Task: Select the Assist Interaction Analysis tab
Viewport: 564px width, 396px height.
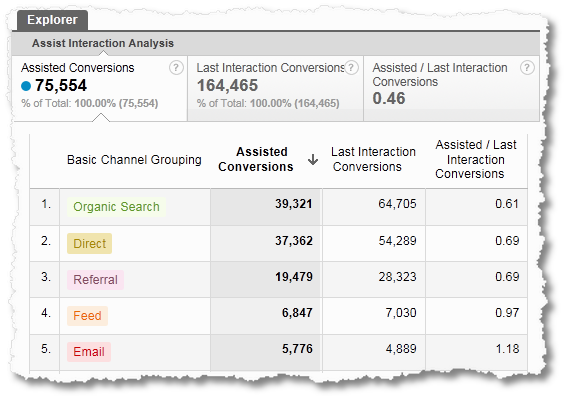Action: click(x=103, y=43)
